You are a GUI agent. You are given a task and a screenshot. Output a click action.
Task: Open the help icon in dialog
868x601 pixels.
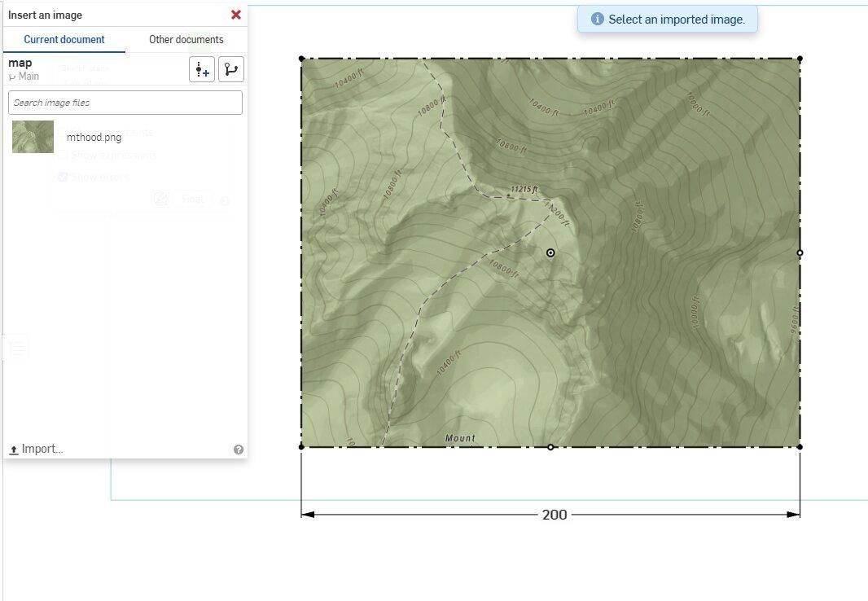(239, 450)
